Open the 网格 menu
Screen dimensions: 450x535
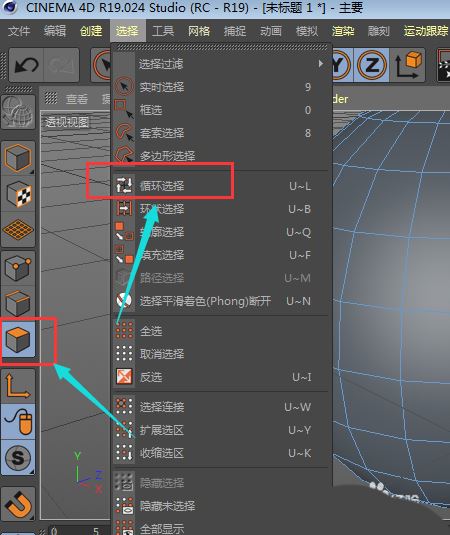pyautogui.click(x=199, y=31)
